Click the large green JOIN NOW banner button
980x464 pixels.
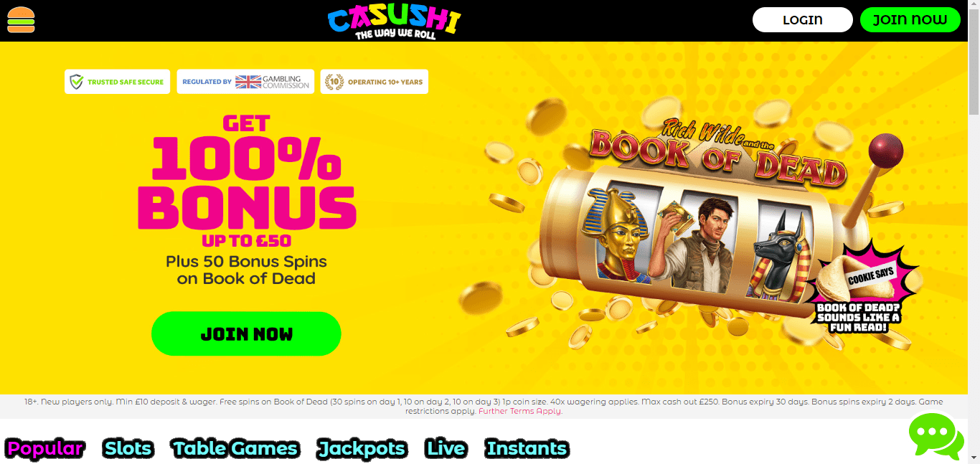(246, 334)
